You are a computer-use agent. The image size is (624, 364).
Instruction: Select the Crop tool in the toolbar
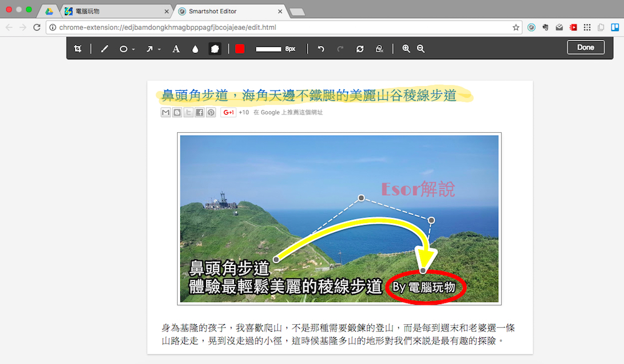pos(77,49)
